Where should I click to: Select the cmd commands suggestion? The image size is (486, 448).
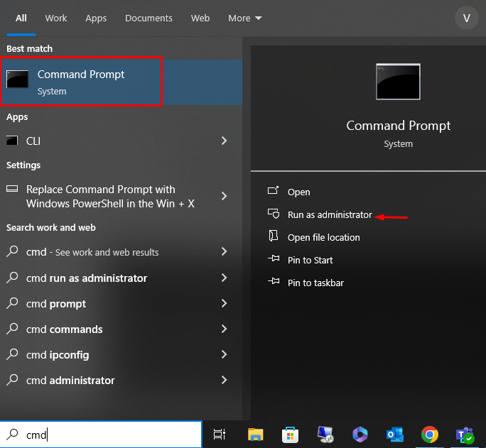click(x=121, y=329)
